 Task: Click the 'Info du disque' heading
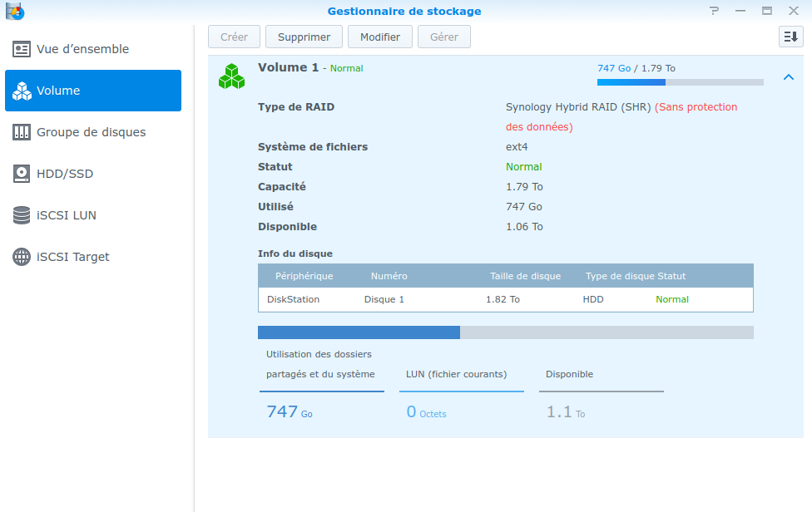coord(295,254)
